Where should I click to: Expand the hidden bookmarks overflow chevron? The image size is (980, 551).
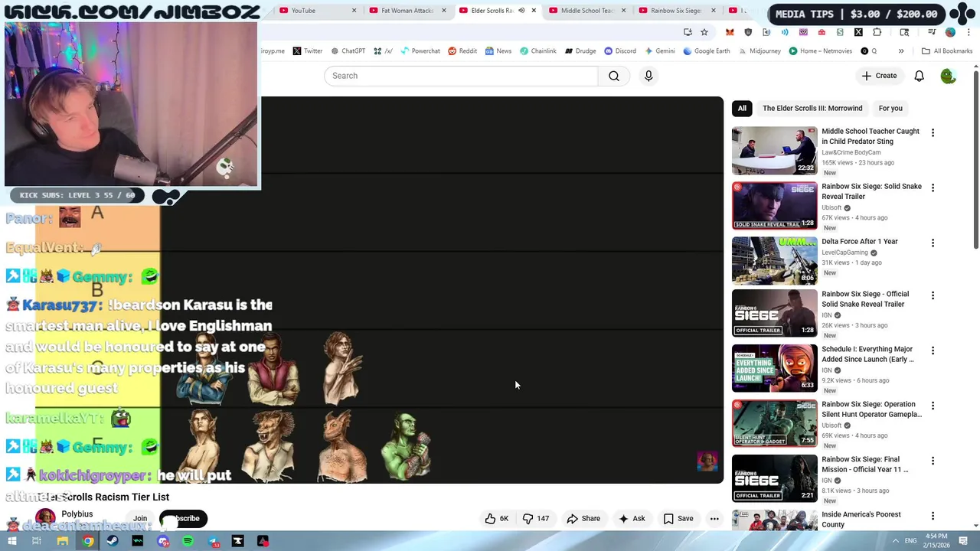coord(901,51)
